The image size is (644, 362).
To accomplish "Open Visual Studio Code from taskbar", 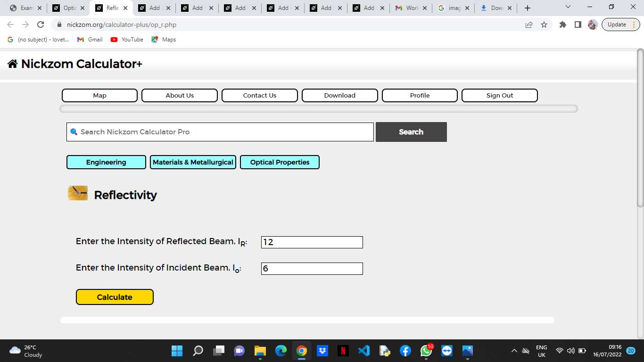I will pos(364,351).
